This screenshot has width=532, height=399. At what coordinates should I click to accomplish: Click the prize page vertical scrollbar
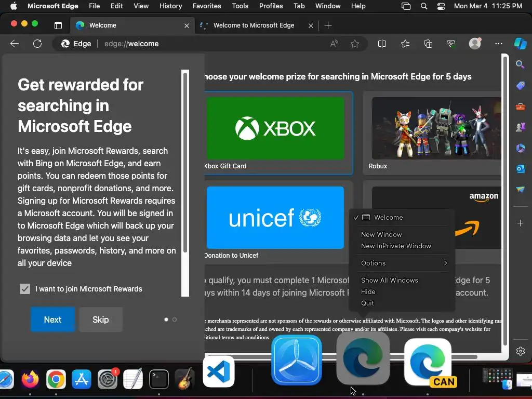point(506,200)
